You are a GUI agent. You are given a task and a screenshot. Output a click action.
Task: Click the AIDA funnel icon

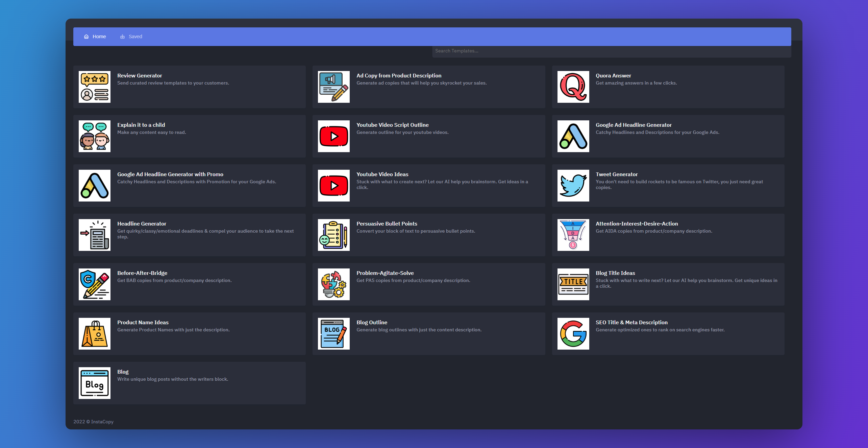573,235
